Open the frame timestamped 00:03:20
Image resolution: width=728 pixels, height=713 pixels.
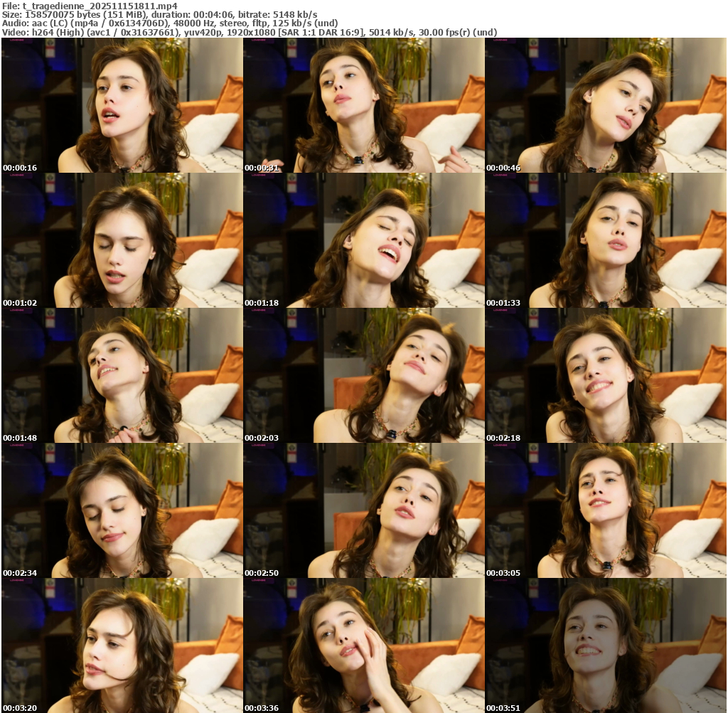tap(122, 645)
